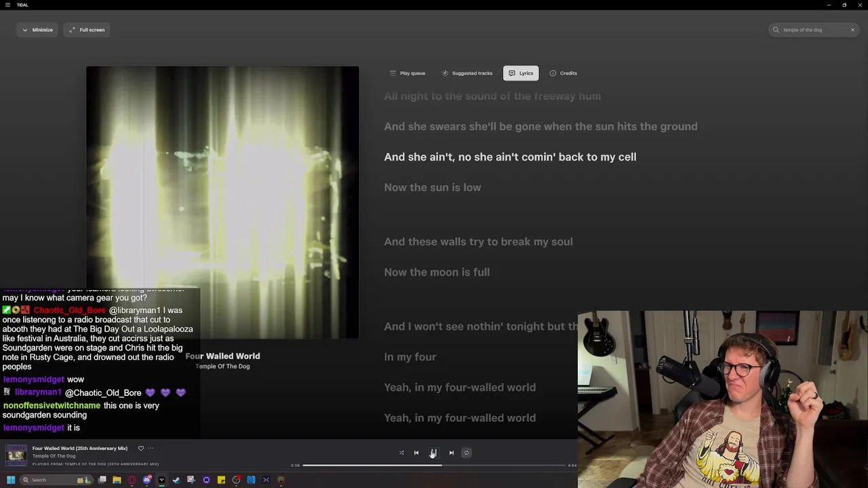This screenshot has height=488, width=868.
Task: Open the Play queue tab
Action: 408,73
